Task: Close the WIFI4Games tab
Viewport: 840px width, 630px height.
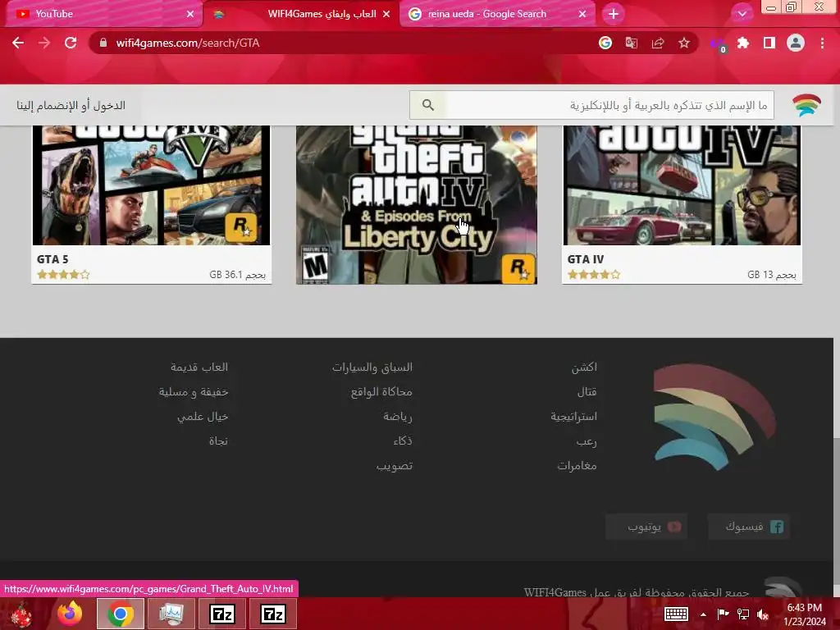Action: click(386, 14)
